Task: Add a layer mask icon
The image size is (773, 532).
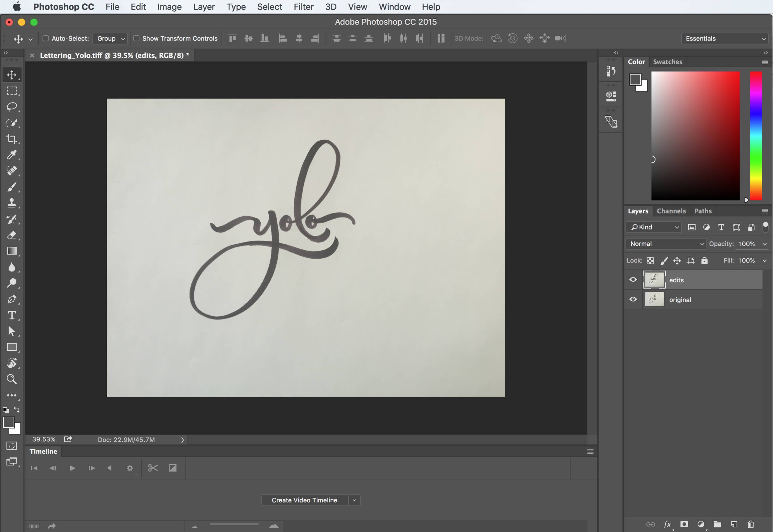Action: [x=684, y=524]
